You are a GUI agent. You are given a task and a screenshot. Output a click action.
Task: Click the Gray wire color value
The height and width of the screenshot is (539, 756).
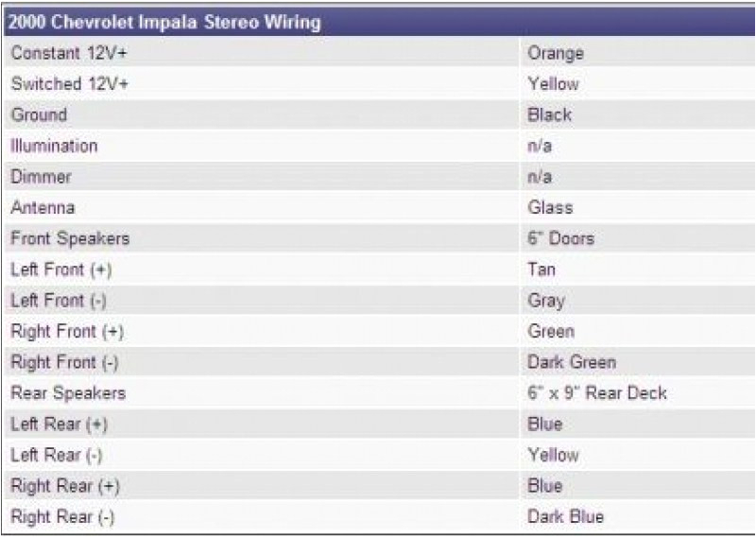point(546,301)
